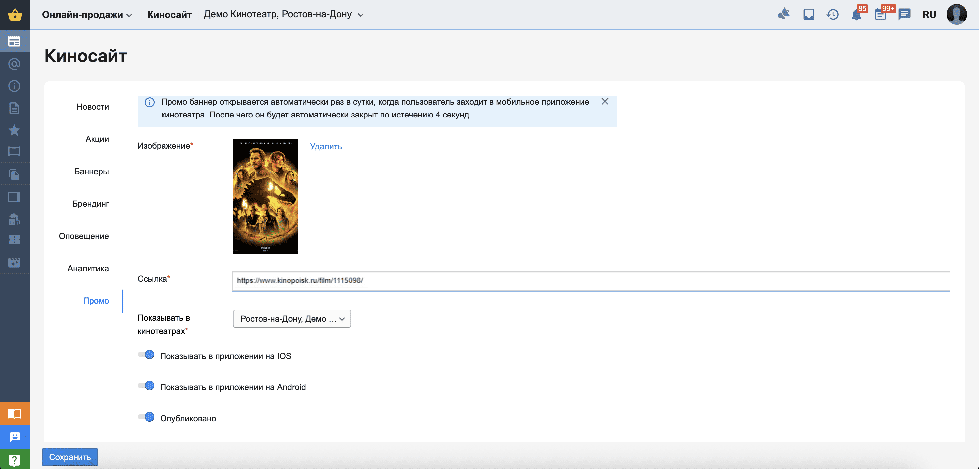Open the news layout sidebar icon
980x469 pixels.
coord(14,41)
